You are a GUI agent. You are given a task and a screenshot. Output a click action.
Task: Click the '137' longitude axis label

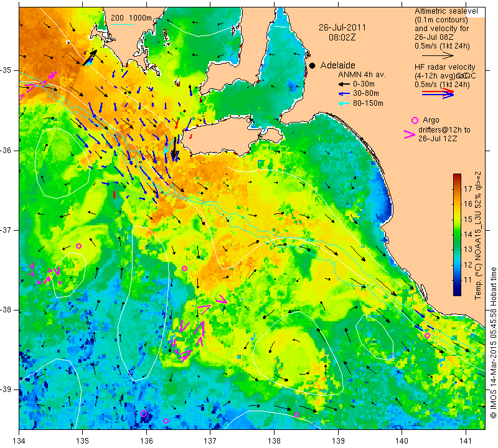210,441
